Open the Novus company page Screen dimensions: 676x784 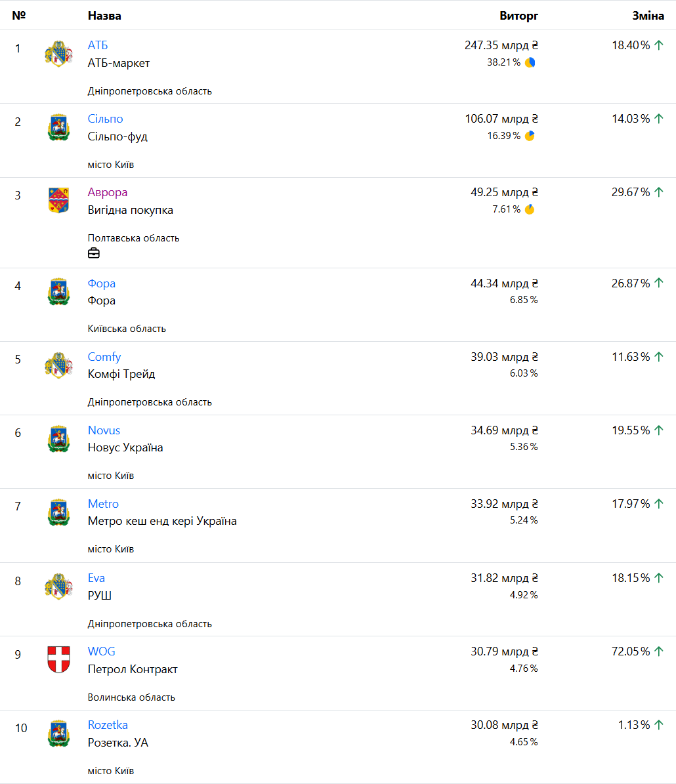click(x=104, y=430)
